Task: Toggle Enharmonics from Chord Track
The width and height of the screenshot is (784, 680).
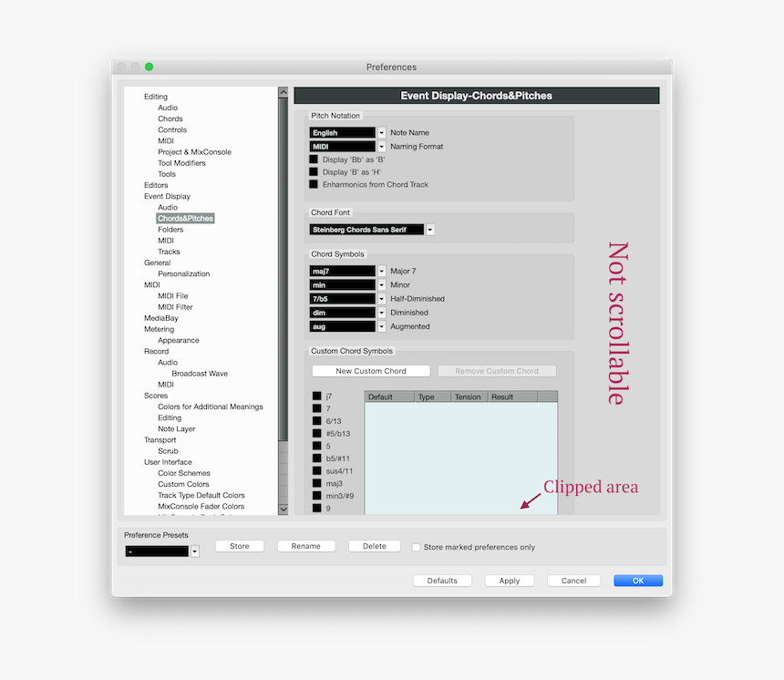Action: [315, 184]
